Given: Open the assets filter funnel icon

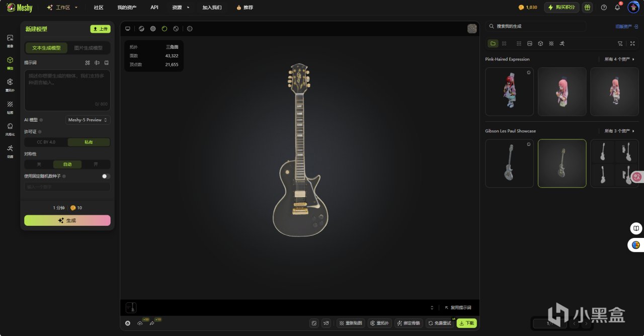Looking at the screenshot, I should pyautogui.click(x=620, y=44).
